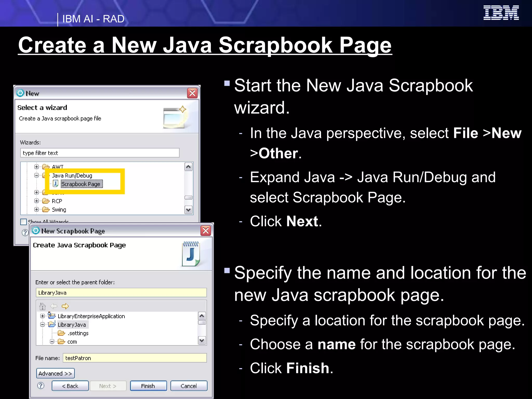Click the IBM logo in slide header
Screen dimensions: 532x399
click(501, 13)
